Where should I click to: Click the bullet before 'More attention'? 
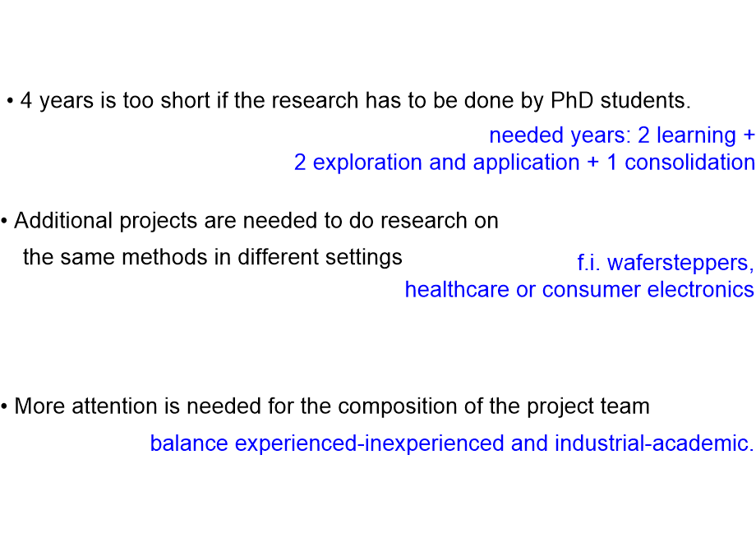click(x=4, y=407)
